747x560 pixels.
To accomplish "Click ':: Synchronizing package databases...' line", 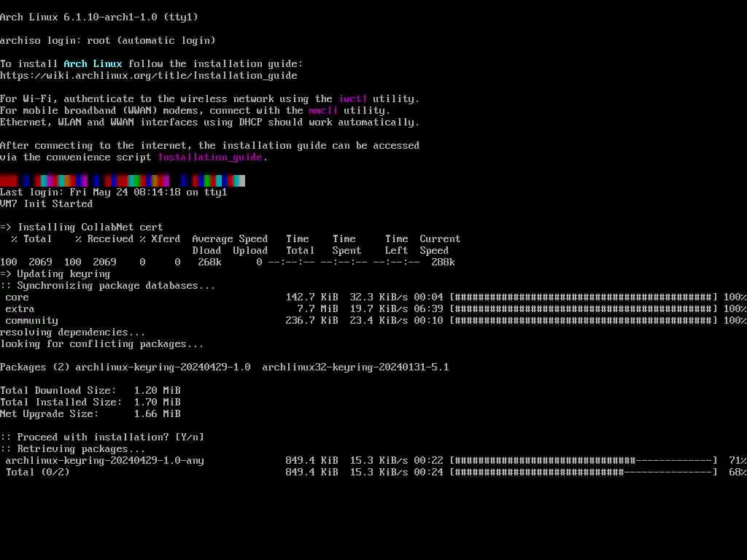I will [108, 286].
